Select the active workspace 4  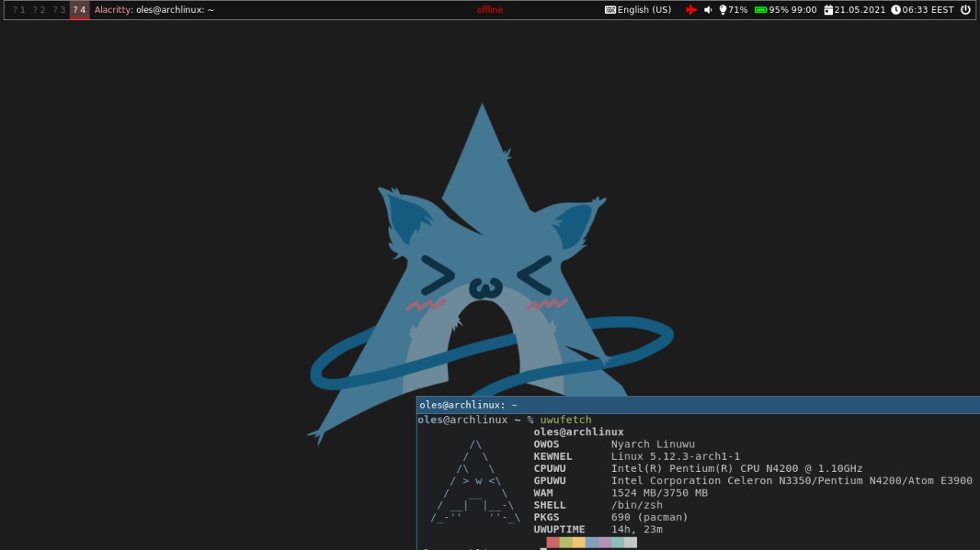pyautogui.click(x=80, y=10)
